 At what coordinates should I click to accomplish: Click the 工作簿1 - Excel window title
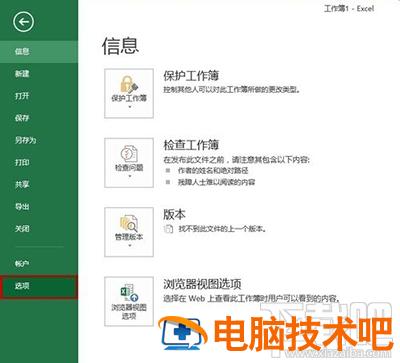(349, 8)
